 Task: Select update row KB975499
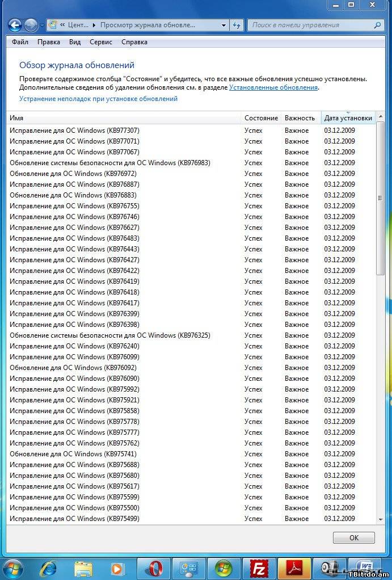[191, 519]
